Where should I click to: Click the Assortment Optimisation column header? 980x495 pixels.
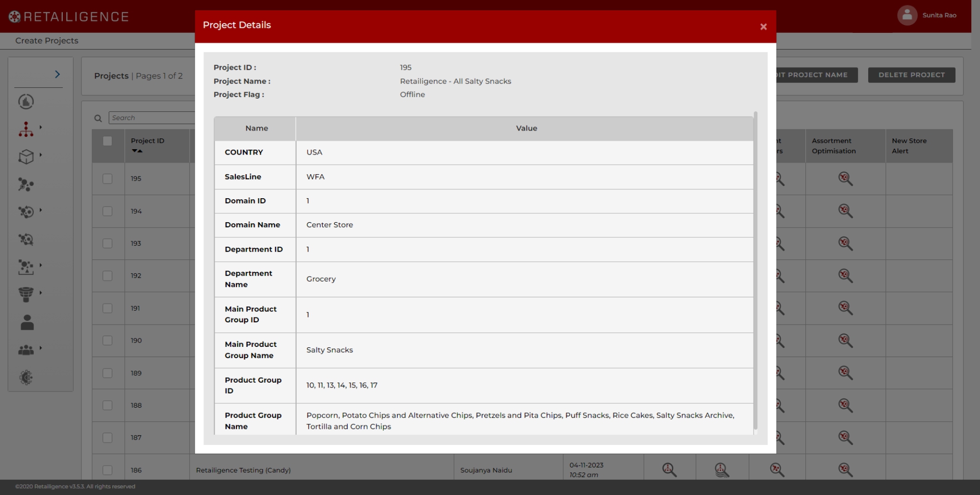833,146
